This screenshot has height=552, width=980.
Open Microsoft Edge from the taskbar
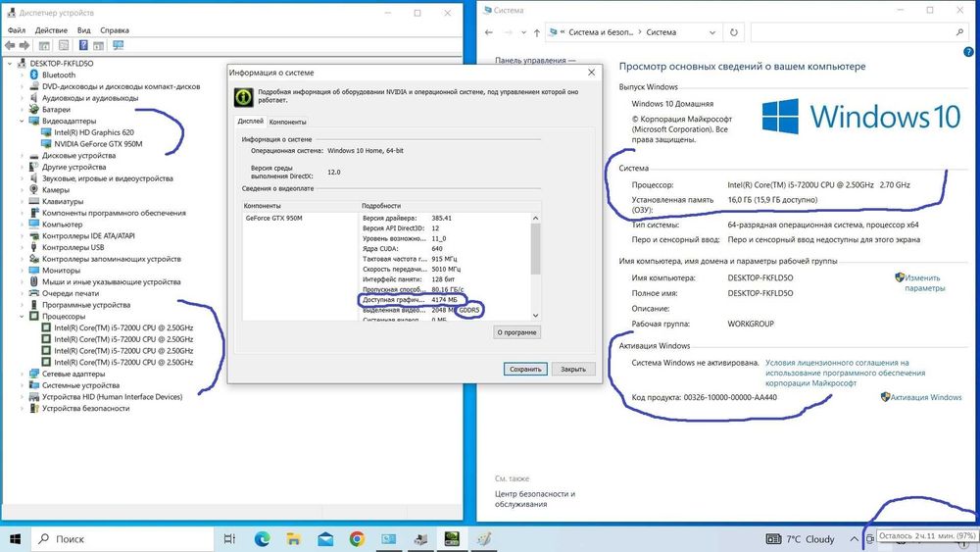262,539
